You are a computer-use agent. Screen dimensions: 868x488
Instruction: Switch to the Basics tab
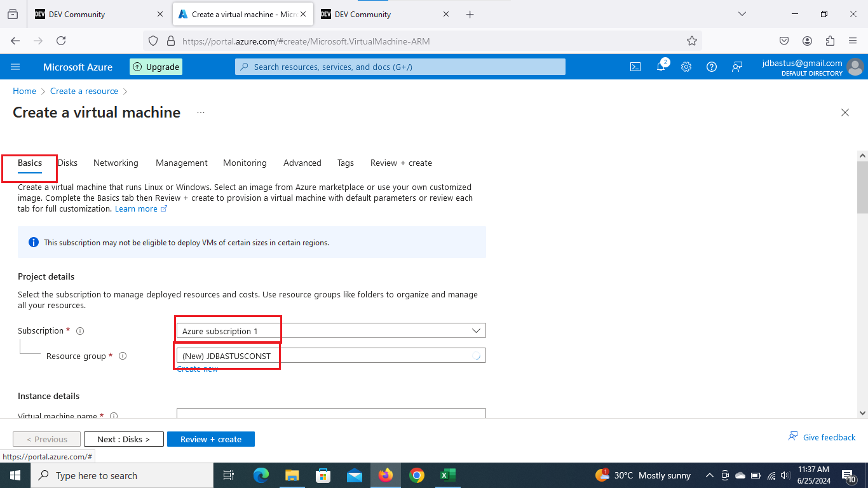click(30, 163)
